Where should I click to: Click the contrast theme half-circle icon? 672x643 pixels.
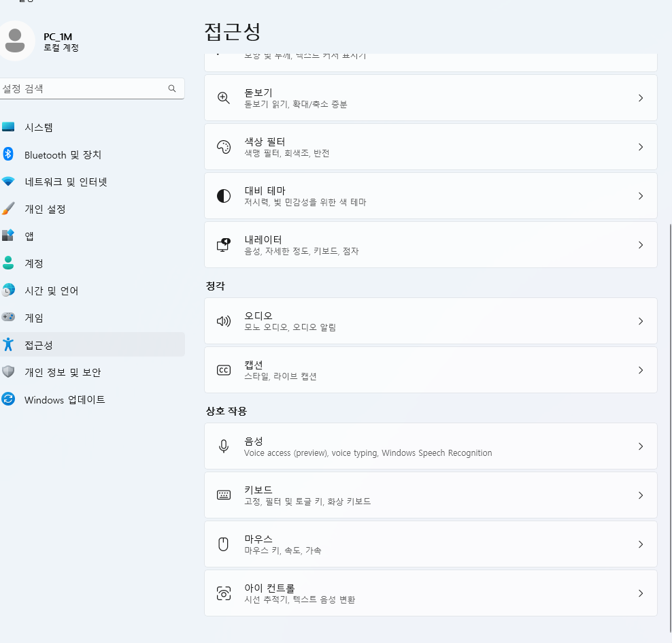pos(223,196)
